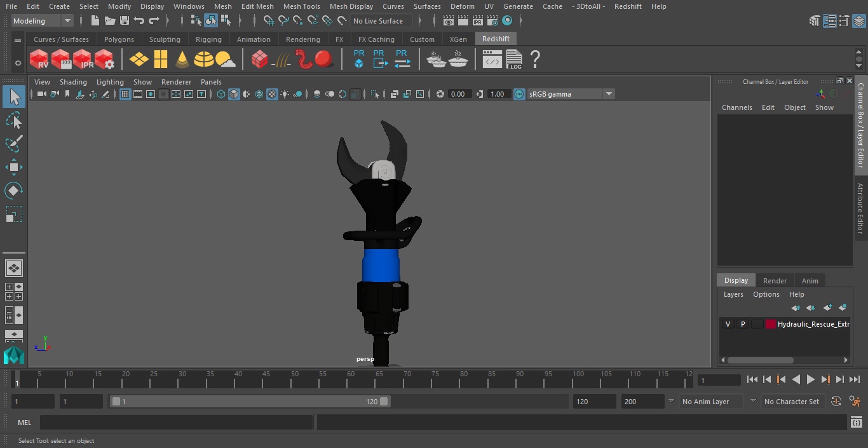Click the MEL script language label

pyautogui.click(x=24, y=423)
